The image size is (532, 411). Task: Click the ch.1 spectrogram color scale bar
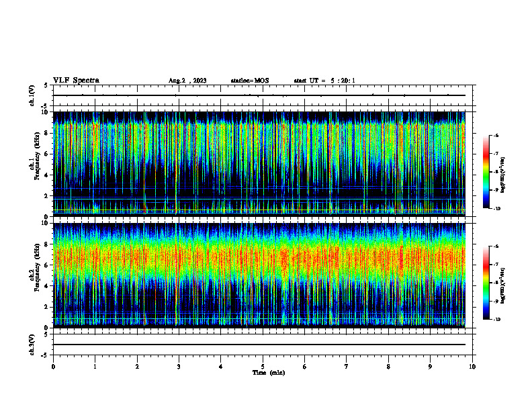486,172
